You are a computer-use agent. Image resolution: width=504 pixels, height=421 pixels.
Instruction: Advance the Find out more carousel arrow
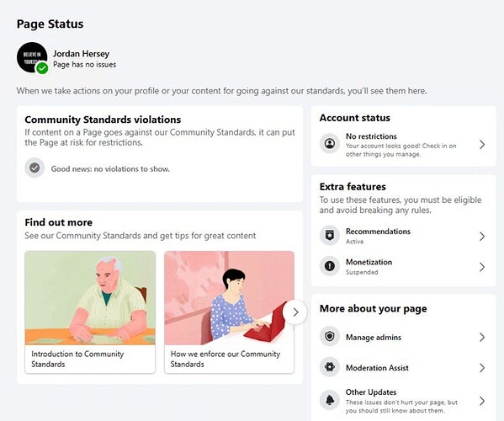pyautogui.click(x=295, y=312)
